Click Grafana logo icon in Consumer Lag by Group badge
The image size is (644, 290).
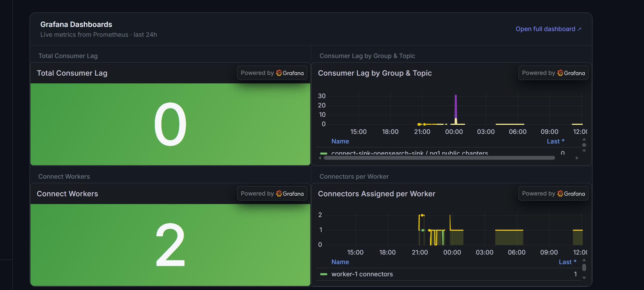pyautogui.click(x=560, y=73)
